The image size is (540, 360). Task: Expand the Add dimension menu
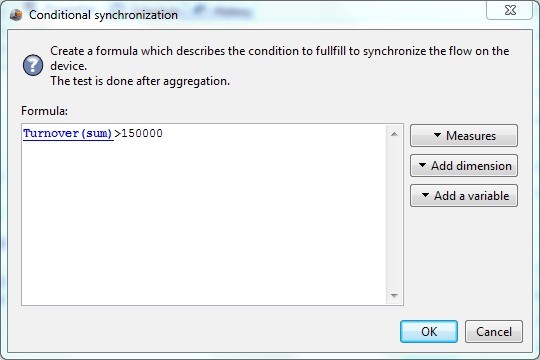point(464,166)
